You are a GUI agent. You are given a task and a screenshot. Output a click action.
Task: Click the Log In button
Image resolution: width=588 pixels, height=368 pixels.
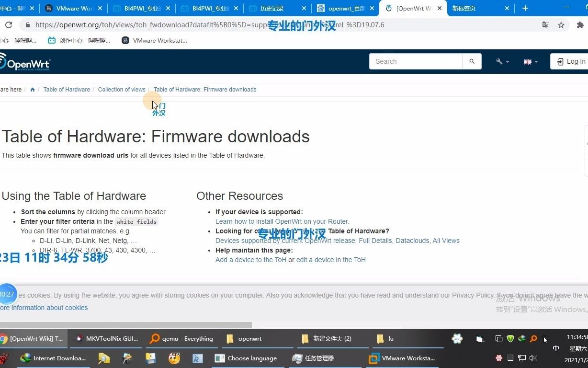coord(573,61)
